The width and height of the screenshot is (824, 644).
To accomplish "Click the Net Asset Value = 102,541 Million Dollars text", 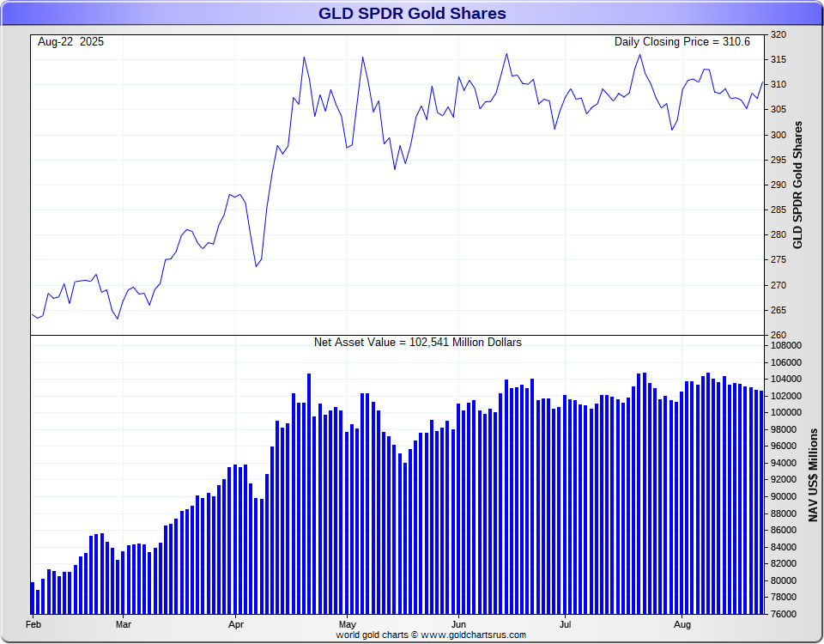I will pyautogui.click(x=418, y=343).
